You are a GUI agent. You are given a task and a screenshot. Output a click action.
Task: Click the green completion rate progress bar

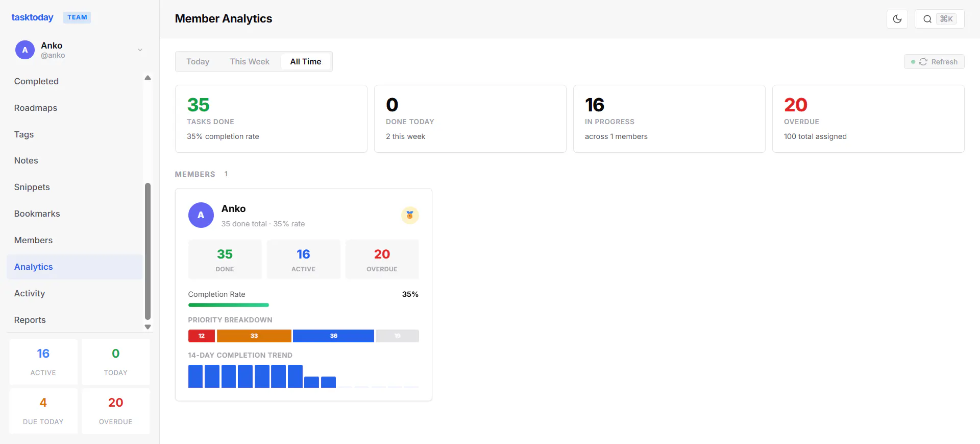pos(229,305)
